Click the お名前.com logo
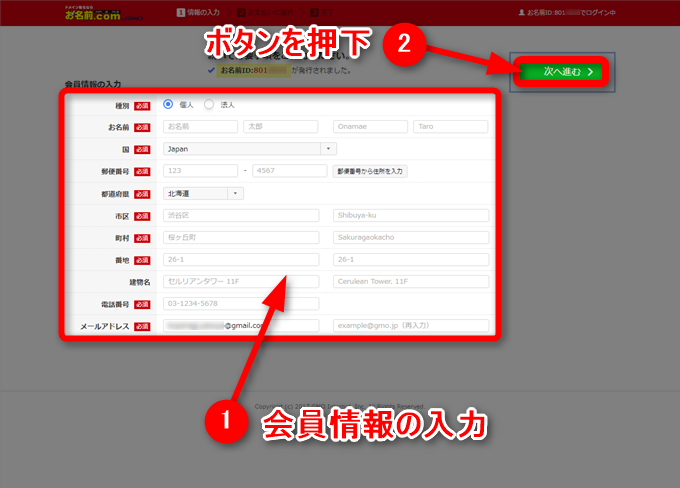Screen dimensions: 680x488 pos(103,13)
